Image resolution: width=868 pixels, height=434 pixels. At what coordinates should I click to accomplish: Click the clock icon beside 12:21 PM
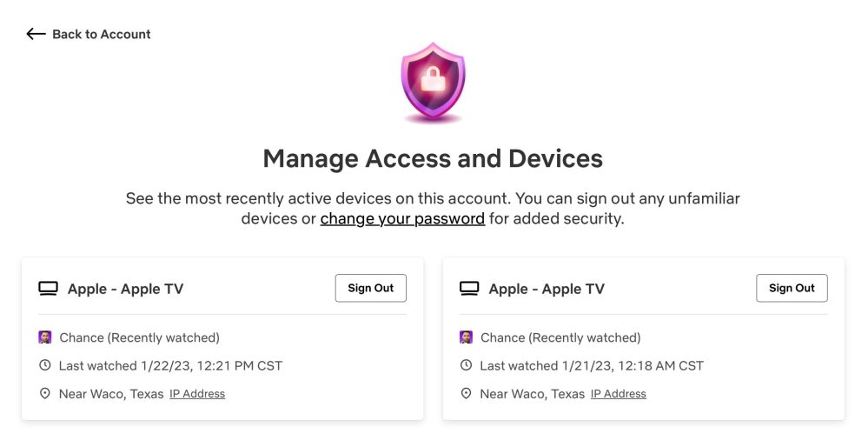click(x=45, y=365)
